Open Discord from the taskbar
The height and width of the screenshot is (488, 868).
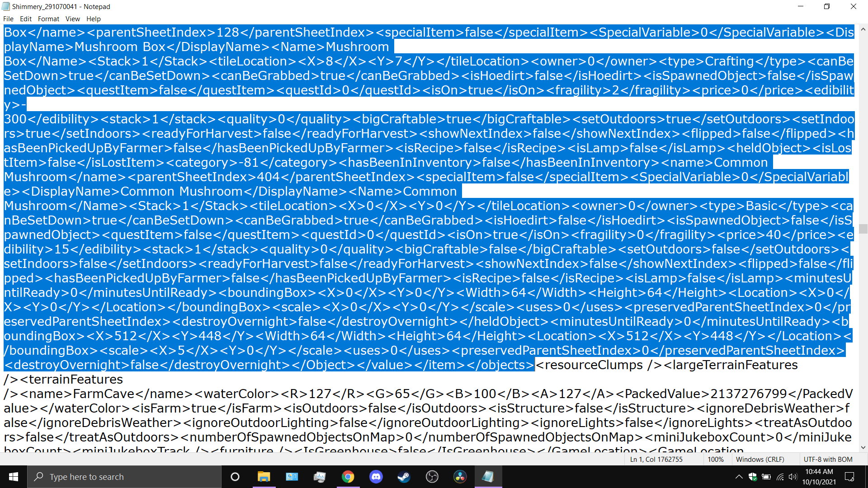point(376,477)
